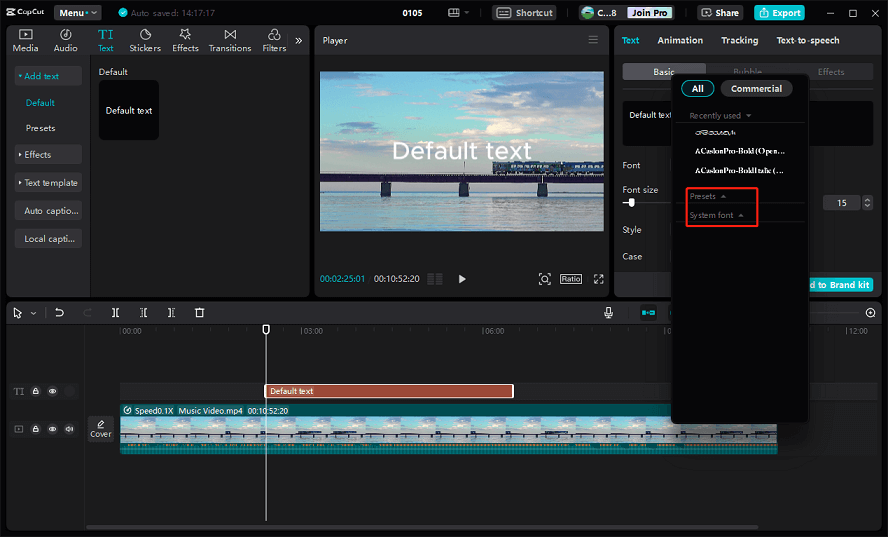Expand the Text template section
888x537 pixels.
click(x=48, y=182)
